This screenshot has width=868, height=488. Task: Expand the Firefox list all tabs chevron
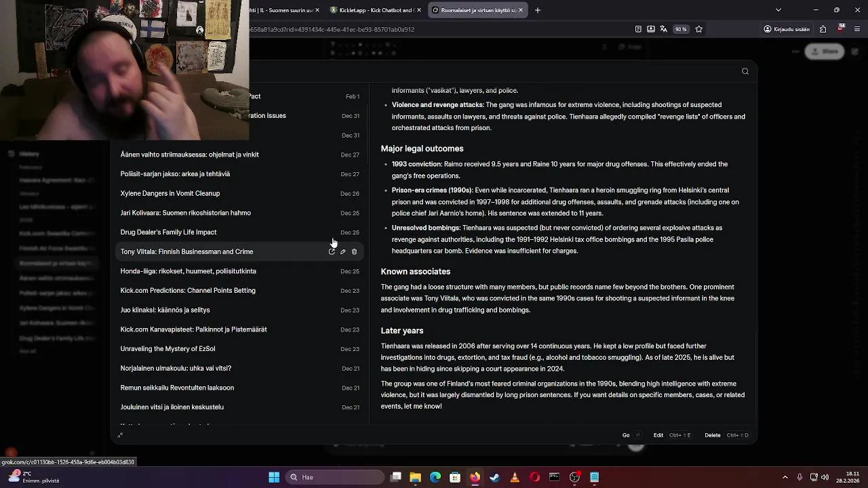point(778,10)
